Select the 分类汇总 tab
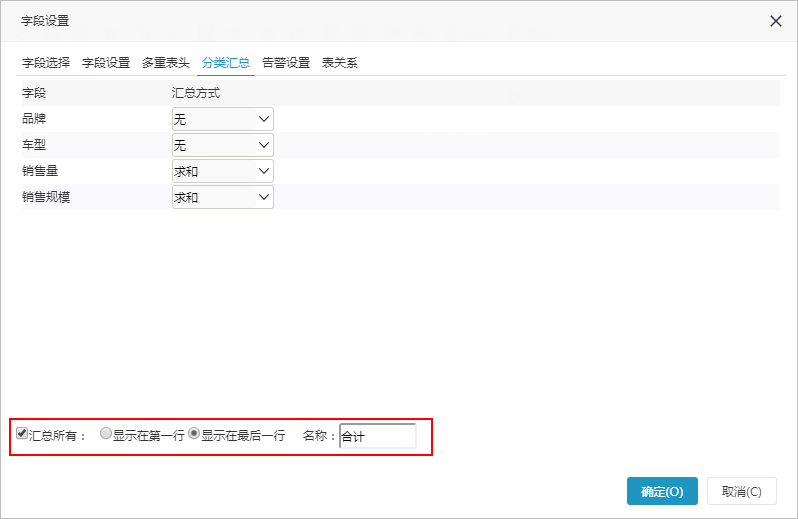Viewport: 798px width, 519px height. [225, 63]
